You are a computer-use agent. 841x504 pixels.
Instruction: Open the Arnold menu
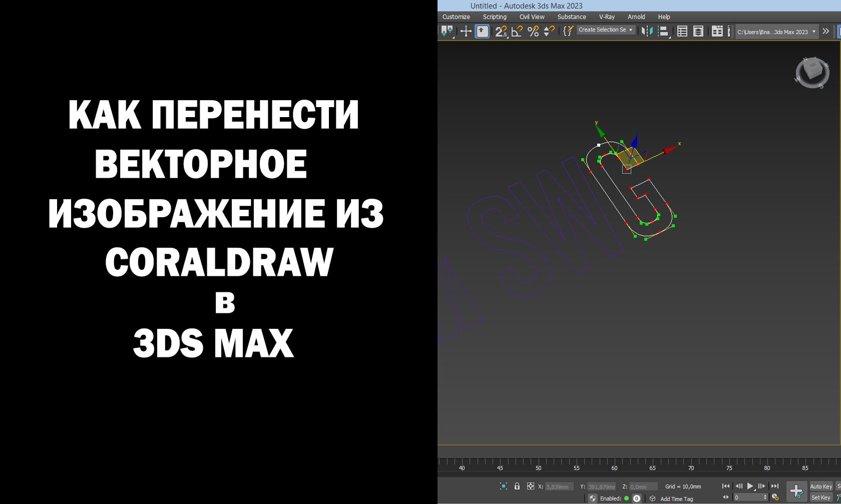coord(636,17)
